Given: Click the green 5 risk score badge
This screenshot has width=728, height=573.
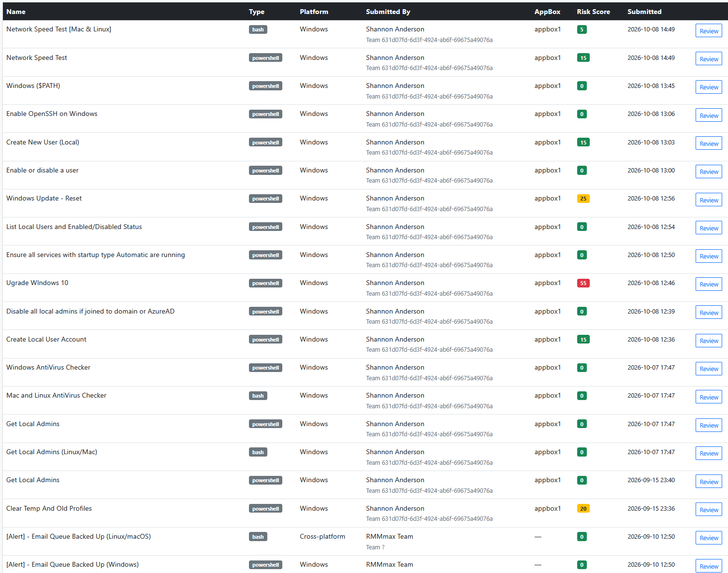Looking at the screenshot, I should 582,29.
